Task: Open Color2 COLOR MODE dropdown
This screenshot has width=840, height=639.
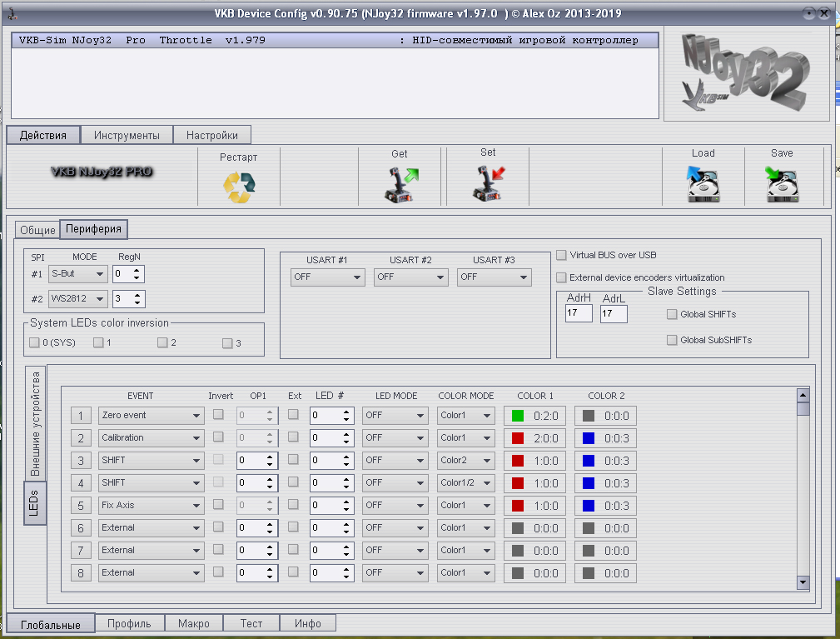Action: [466, 461]
